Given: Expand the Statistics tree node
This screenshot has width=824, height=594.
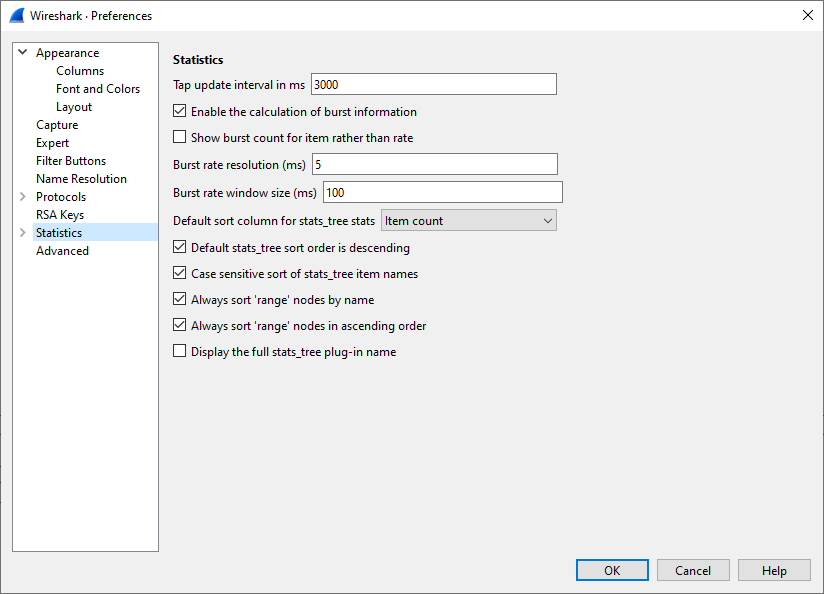Looking at the screenshot, I should [x=23, y=233].
